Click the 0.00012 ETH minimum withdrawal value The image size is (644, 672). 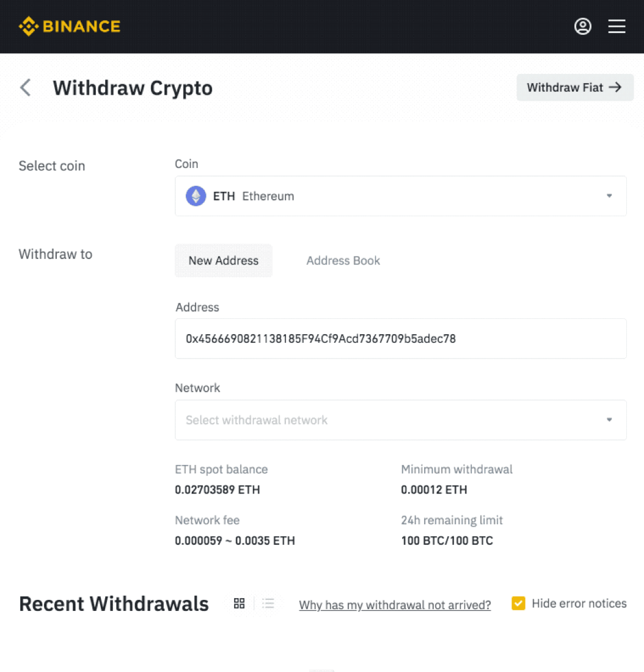pos(434,490)
